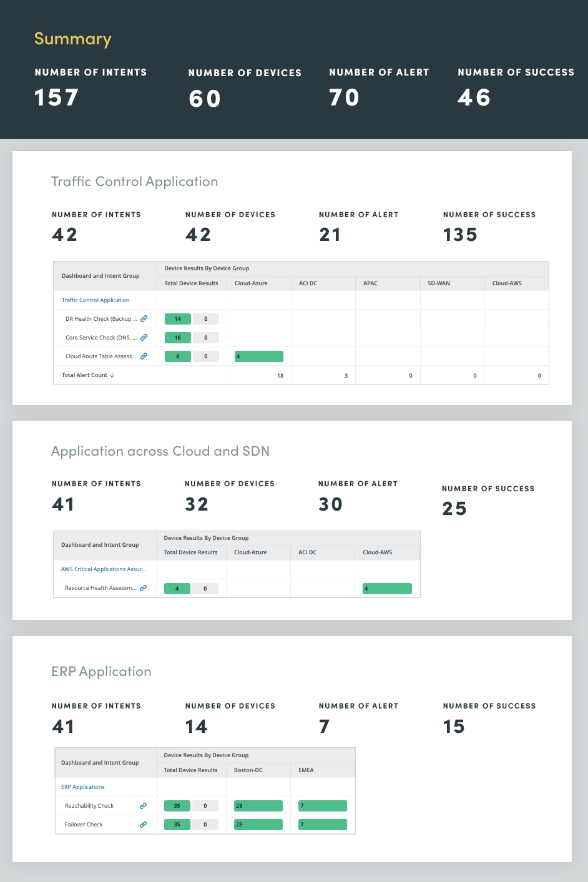Viewport: 588px width, 882px height.
Task: Click link icon beside Core Service Check
Action: [x=144, y=338]
